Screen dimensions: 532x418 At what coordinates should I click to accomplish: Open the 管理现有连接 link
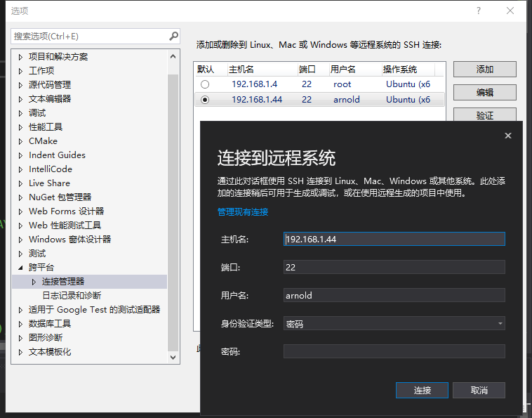point(243,212)
